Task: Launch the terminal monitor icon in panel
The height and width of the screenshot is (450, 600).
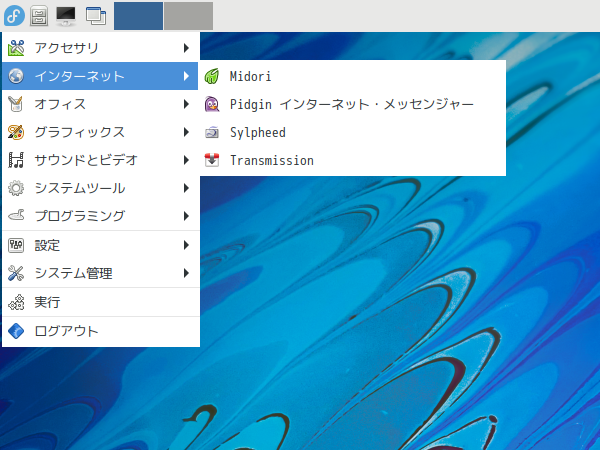Action: pos(66,16)
